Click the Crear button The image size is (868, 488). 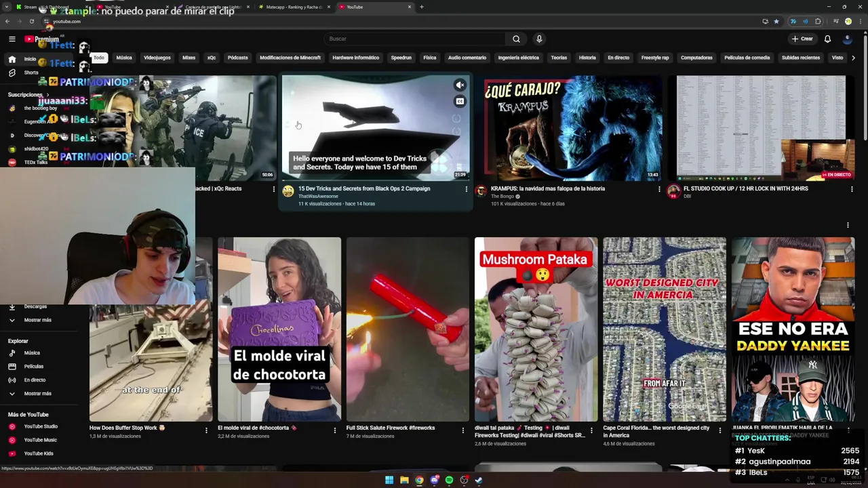802,39
